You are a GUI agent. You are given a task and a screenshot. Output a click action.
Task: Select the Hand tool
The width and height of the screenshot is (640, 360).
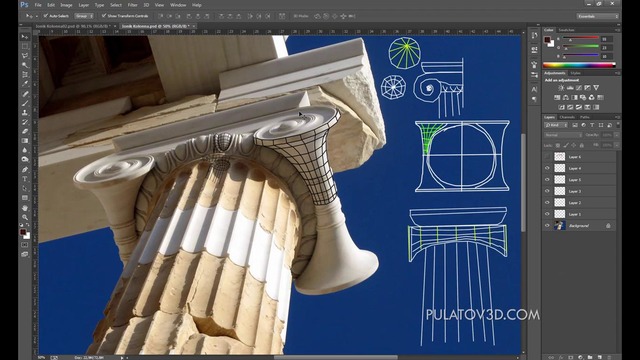[x=25, y=208]
